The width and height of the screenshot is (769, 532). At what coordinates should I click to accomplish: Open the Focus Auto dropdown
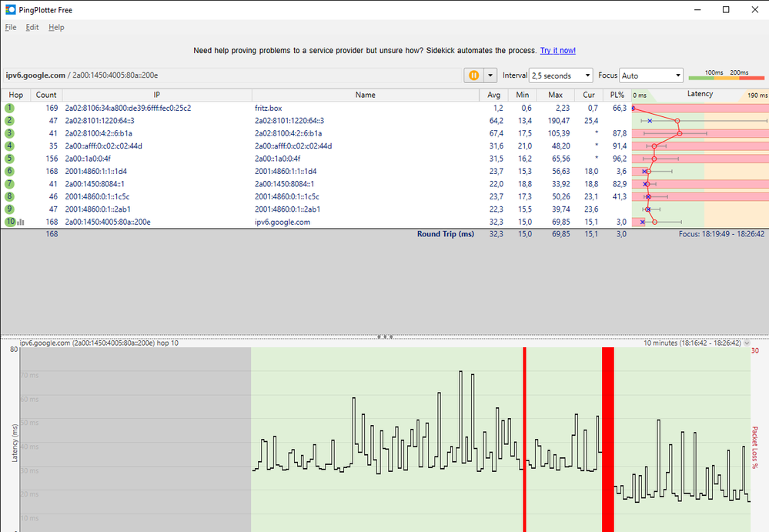tap(651, 75)
